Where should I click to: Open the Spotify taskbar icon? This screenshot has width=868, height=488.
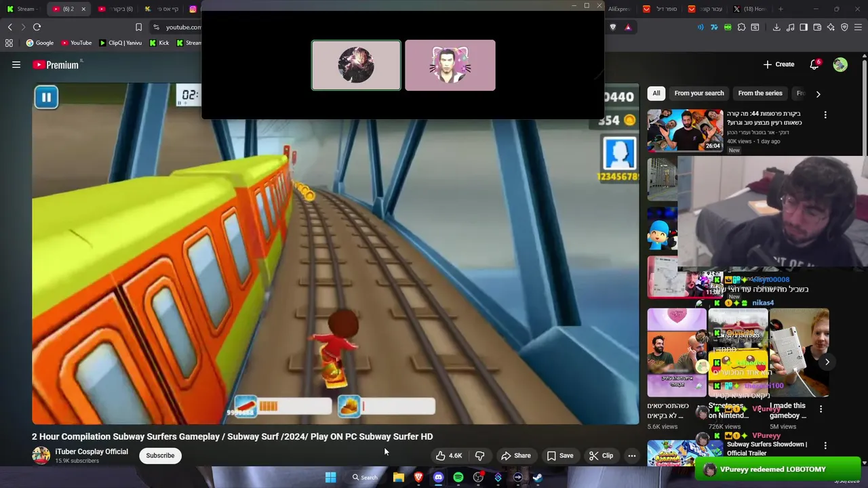click(458, 477)
